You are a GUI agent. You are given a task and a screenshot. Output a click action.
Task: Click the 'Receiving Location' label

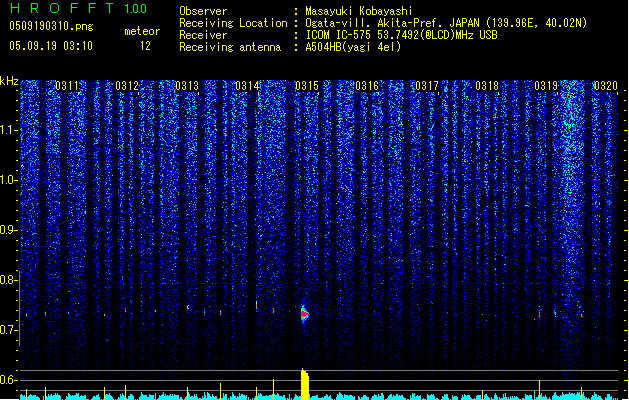[233, 23]
